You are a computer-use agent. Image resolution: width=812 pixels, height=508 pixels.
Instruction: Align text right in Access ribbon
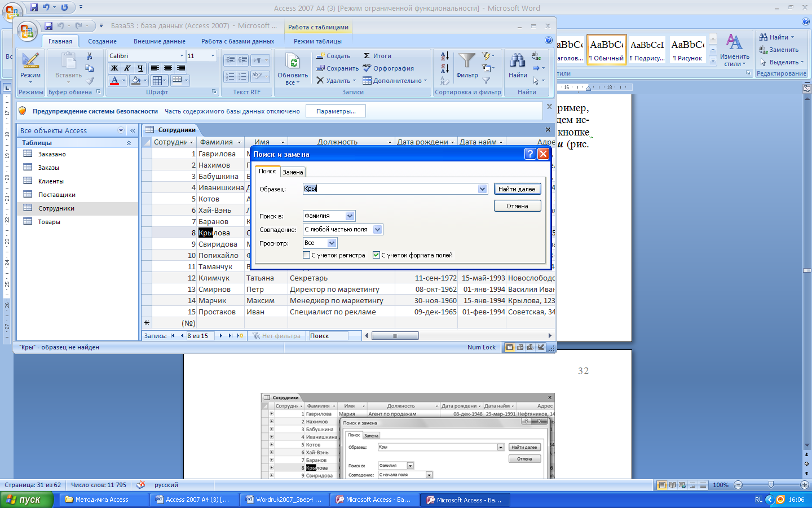pyautogui.click(x=180, y=68)
